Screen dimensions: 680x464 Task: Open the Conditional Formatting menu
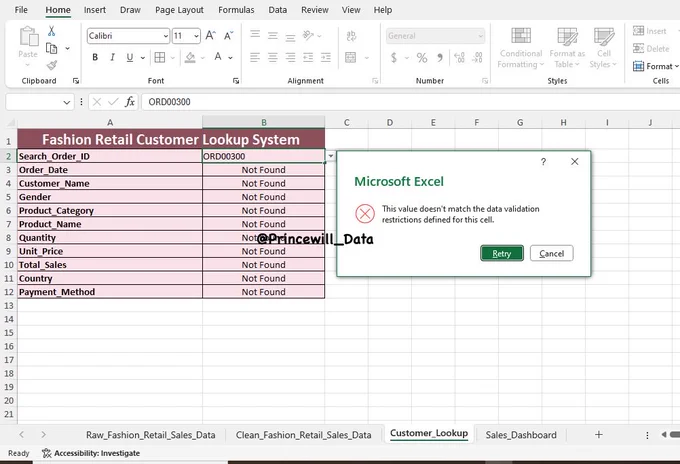521,47
